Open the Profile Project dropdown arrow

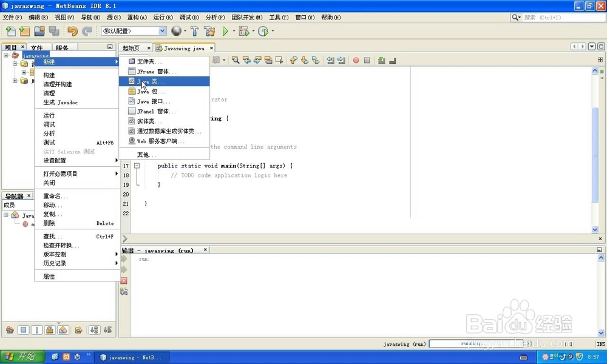coord(273,31)
